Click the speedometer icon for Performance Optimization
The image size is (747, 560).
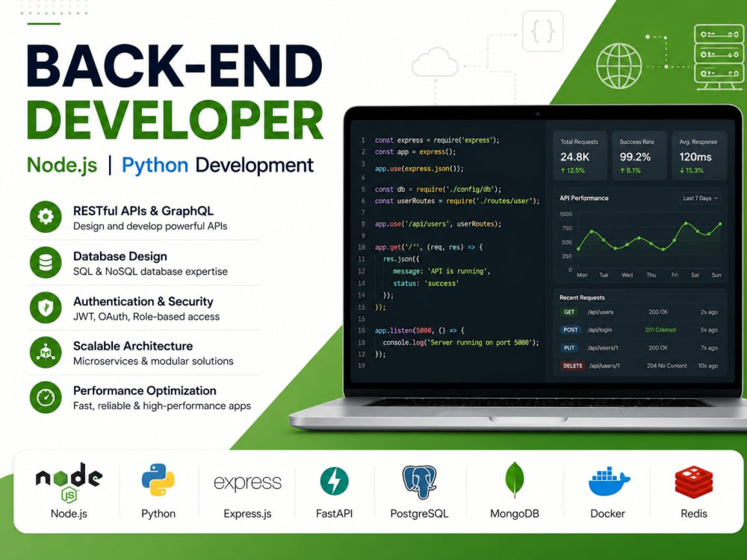(46, 397)
